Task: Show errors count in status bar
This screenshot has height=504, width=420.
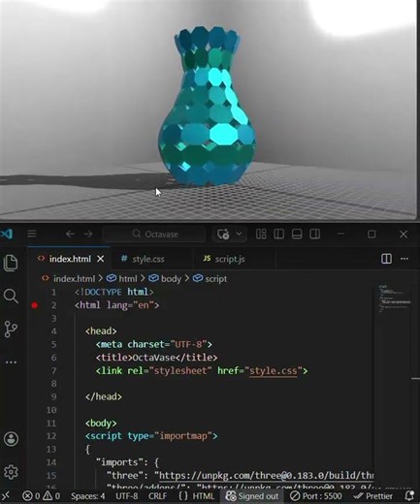Action: click(x=31, y=496)
